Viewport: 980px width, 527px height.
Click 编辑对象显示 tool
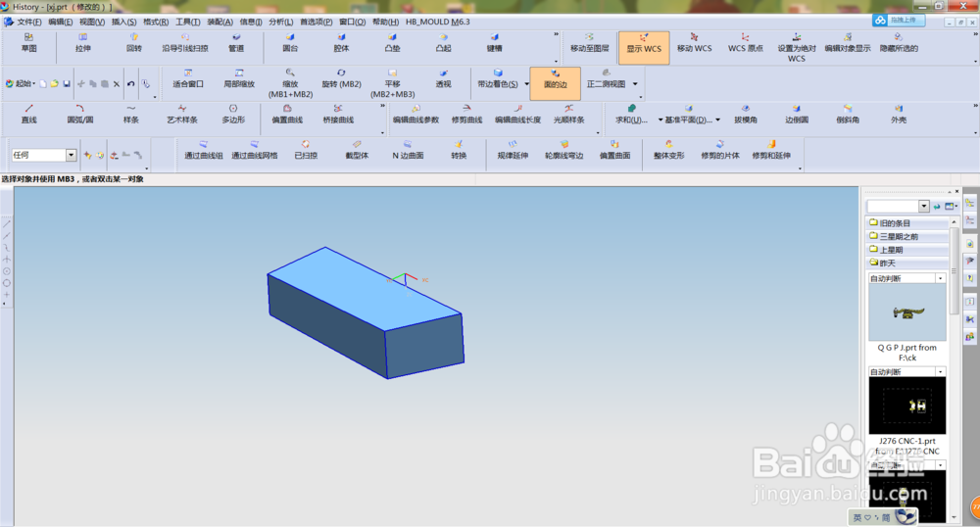click(x=848, y=43)
